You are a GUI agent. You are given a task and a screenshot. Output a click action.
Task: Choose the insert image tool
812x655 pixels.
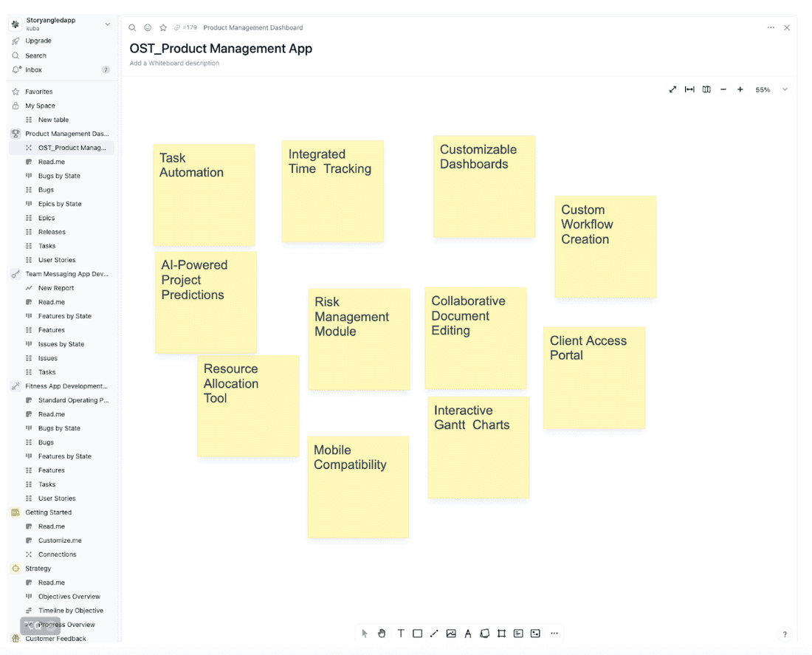click(x=451, y=634)
